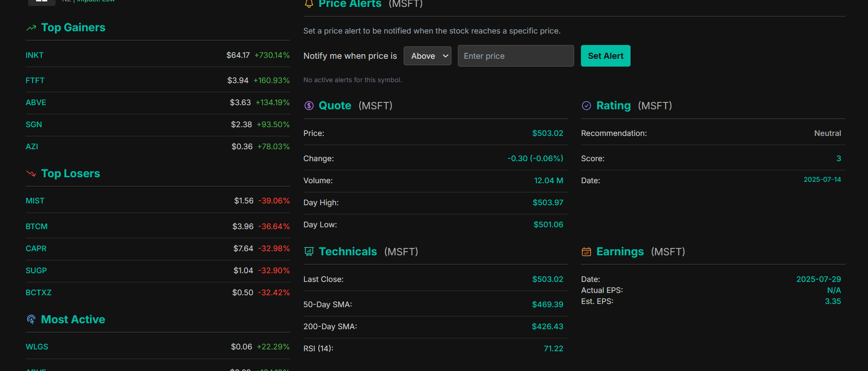Screen dimensions: 868x371
Task: Click the FTFT price $3.94
Action: click(x=238, y=80)
